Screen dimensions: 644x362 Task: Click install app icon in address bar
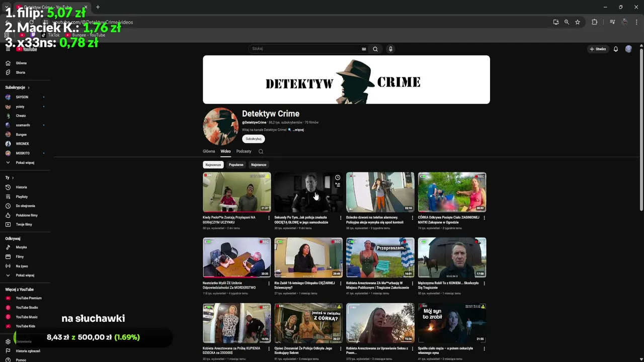point(556,22)
